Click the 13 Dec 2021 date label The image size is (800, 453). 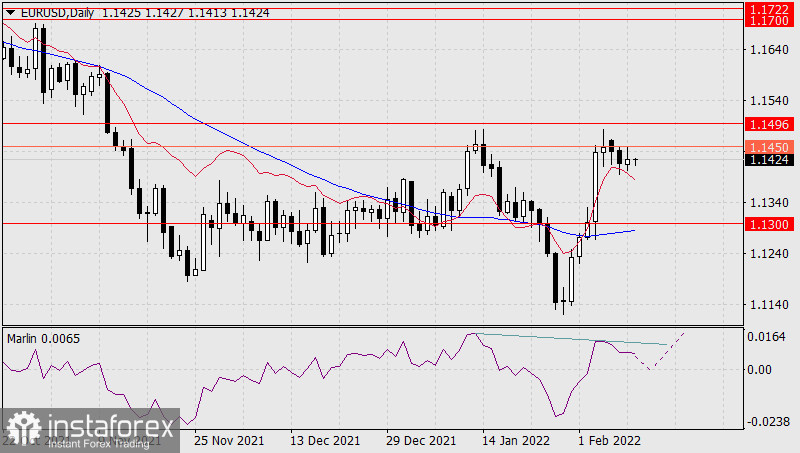click(x=326, y=440)
